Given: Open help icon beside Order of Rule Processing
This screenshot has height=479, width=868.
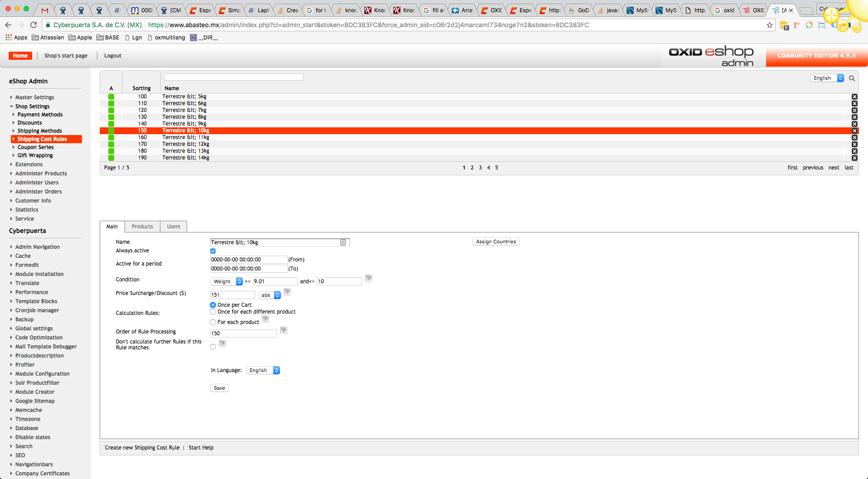Looking at the screenshot, I should [x=284, y=330].
